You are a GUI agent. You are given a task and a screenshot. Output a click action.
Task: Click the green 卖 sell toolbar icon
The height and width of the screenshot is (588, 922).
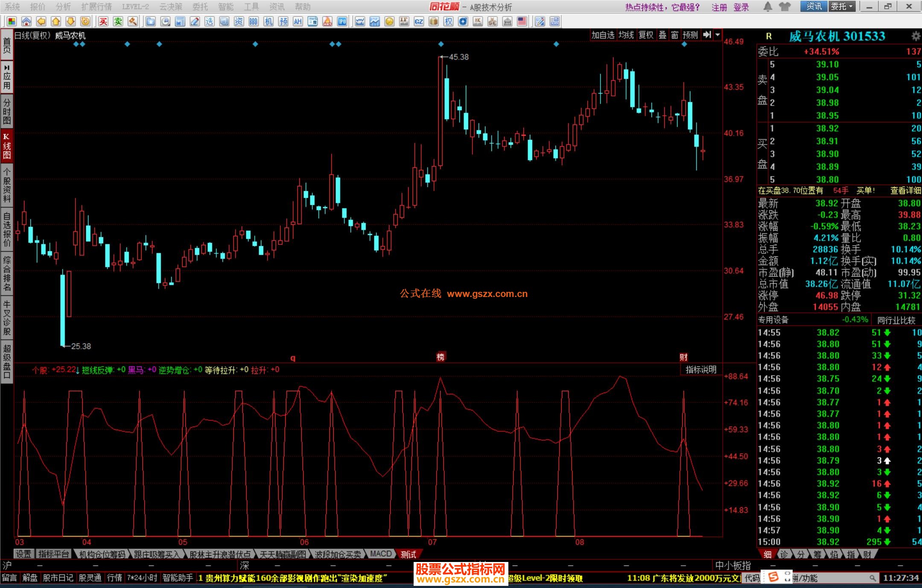click(x=118, y=21)
